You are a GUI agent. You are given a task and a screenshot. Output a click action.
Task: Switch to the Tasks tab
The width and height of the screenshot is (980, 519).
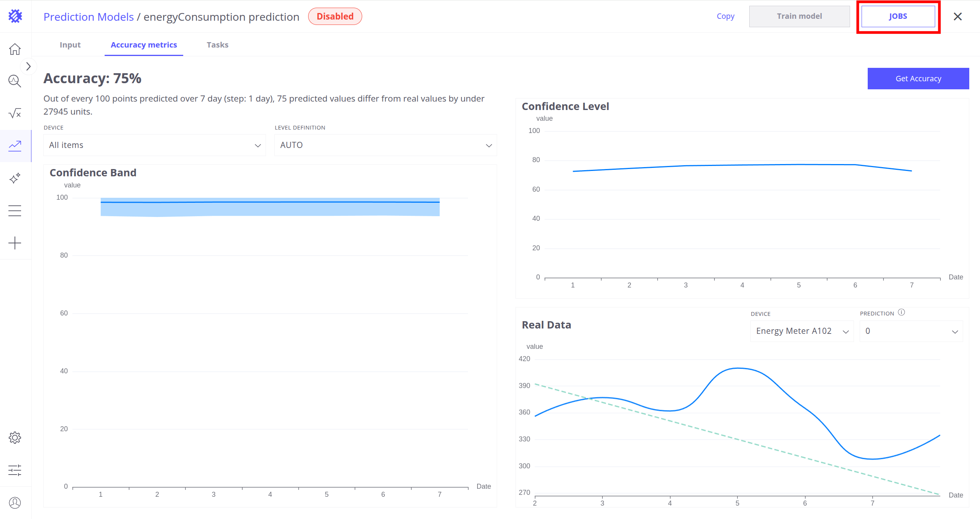(x=217, y=45)
